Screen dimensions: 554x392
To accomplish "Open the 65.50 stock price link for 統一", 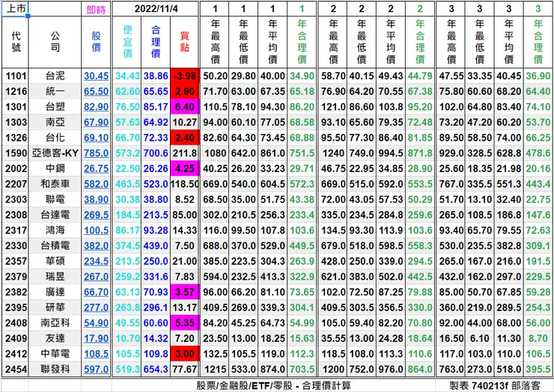I will (96, 91).
